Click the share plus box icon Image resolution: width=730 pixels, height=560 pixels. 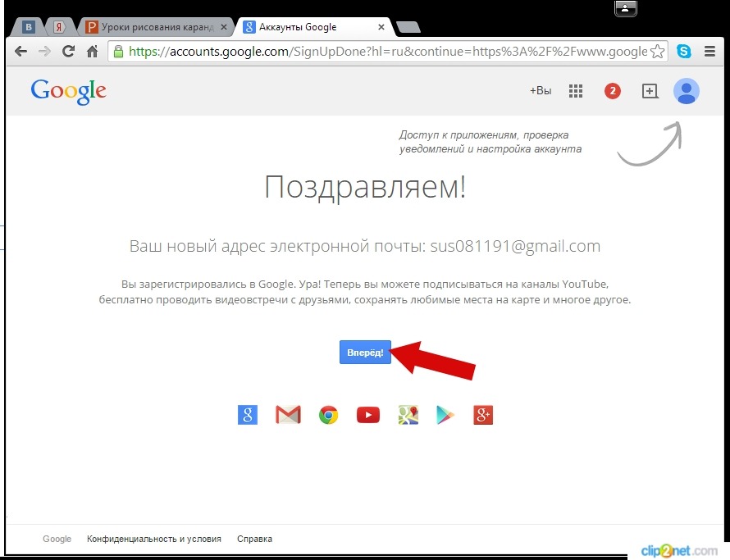coord(650,91)
